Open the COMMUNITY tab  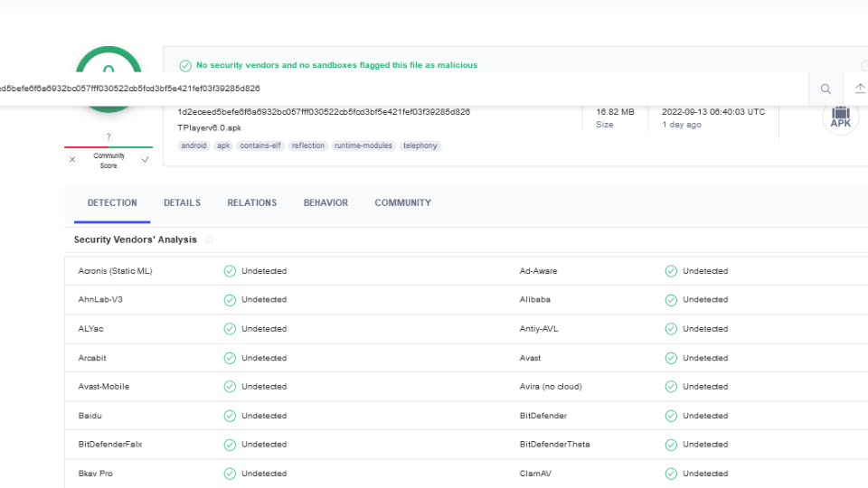point(402,203)
